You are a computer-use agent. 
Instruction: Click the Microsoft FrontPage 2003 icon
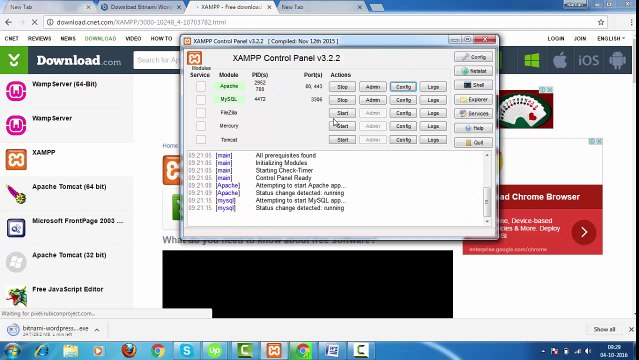(16, 227)
